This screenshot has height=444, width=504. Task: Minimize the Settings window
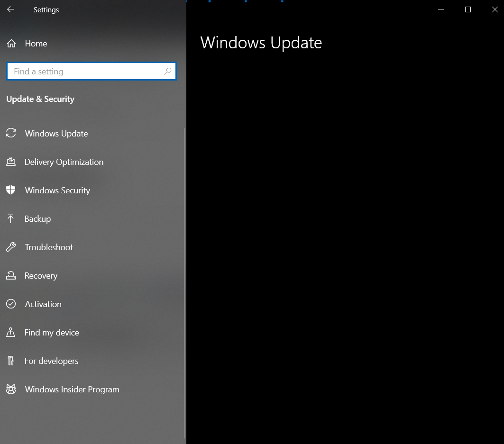[x=441, y=9]
